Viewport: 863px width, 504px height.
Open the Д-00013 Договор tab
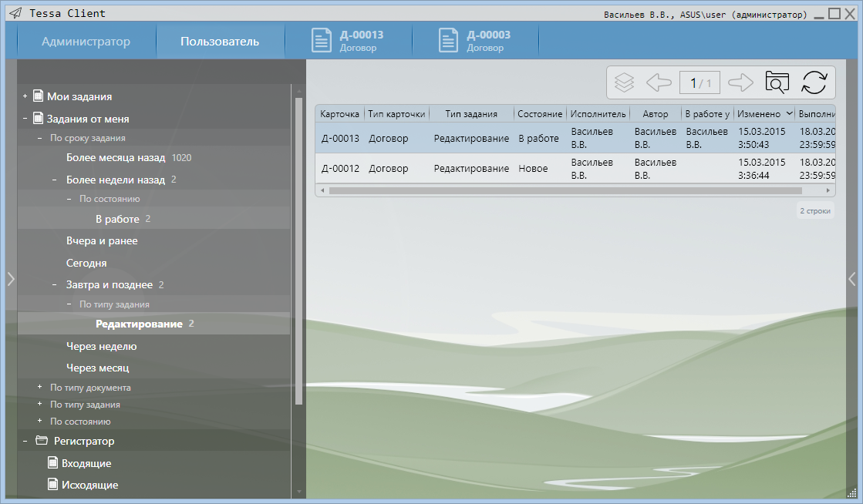click(x=348, y=41)
